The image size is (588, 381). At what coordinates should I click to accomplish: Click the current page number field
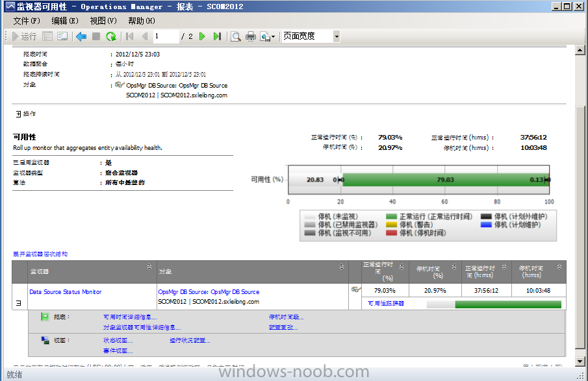tap(166, 36)
